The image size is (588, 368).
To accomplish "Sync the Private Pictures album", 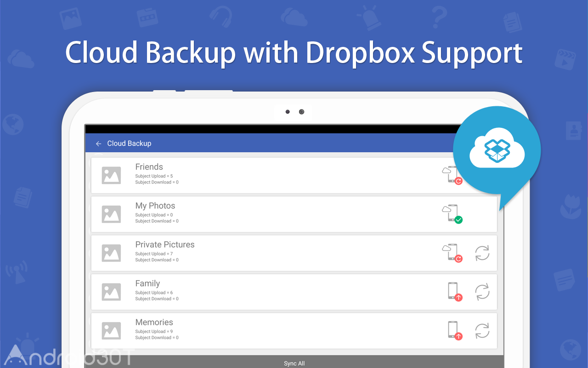I will [x=482, y=253].
